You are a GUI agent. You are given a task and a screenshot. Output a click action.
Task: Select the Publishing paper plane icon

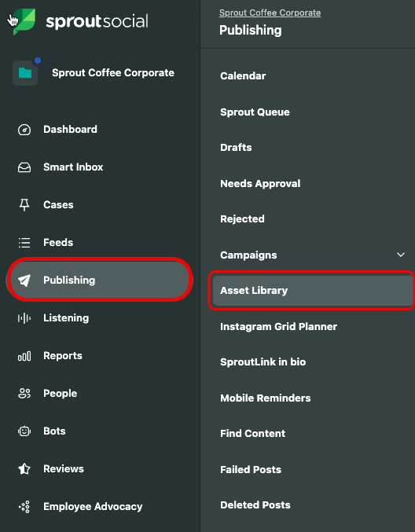click(x=24, y=281)
